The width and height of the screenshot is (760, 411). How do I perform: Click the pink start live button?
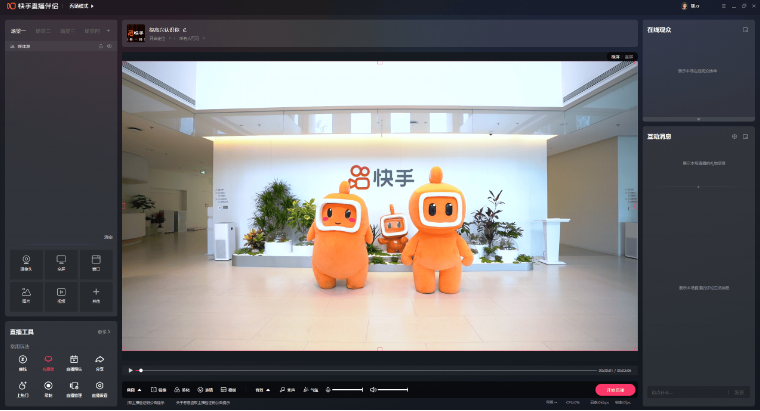tap(615, 390)
